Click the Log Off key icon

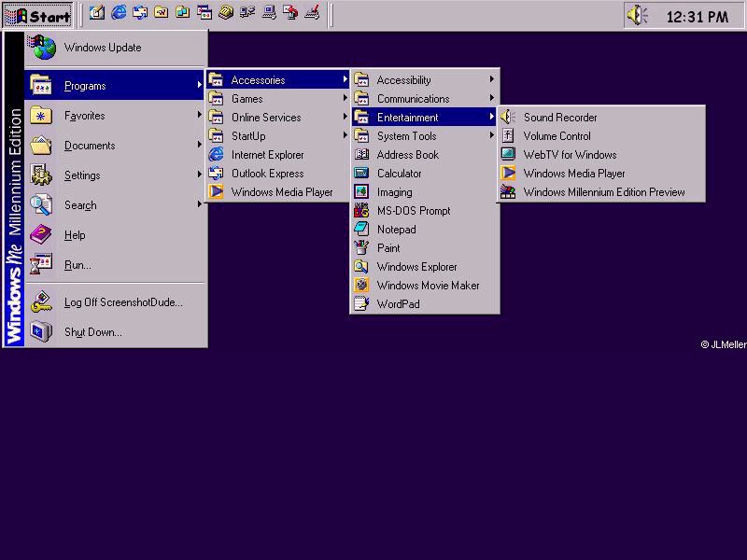[41, 301]
